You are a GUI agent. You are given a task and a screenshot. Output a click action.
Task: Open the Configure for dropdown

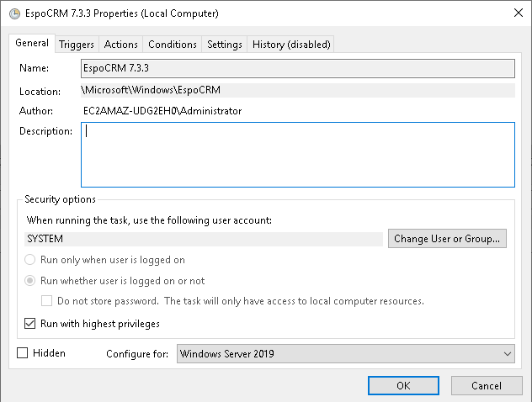[345, 354]
